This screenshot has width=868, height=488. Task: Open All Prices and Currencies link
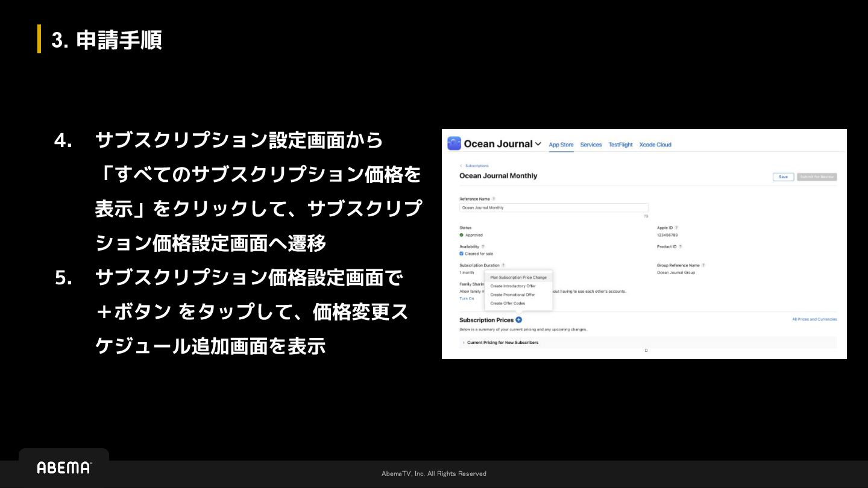pyautogui.click(x=814, y=319)
